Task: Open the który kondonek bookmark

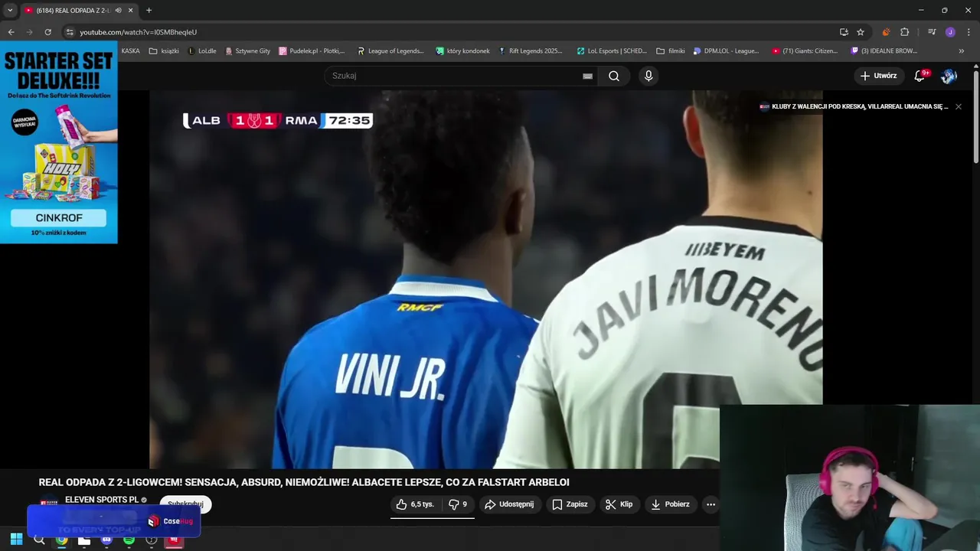Action: 462,51
